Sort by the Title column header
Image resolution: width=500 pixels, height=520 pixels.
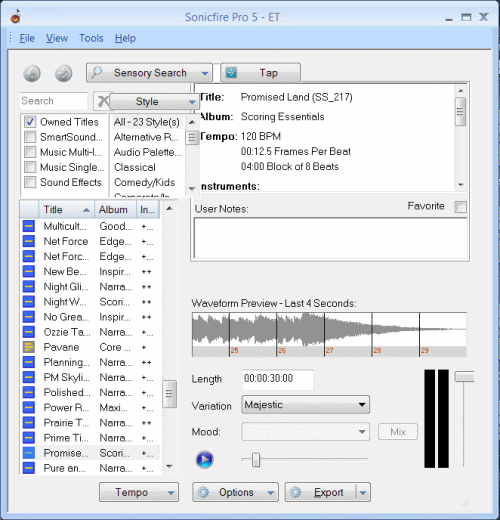pyautogui.click(x=67, y=209)
